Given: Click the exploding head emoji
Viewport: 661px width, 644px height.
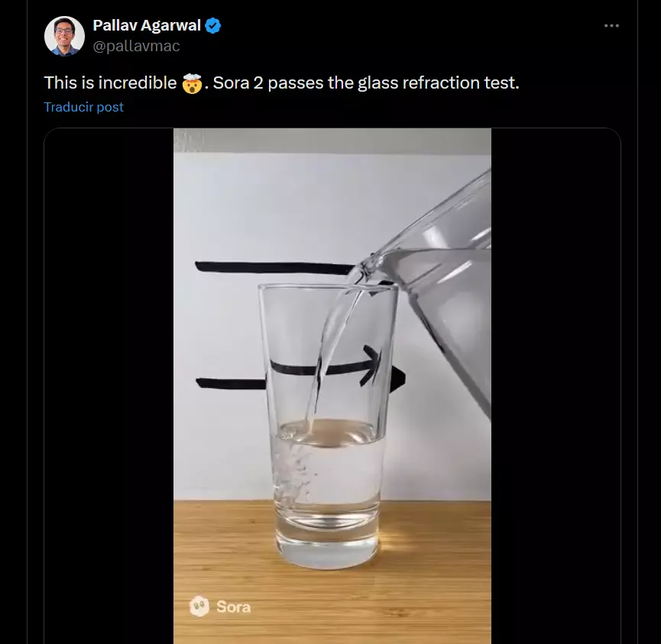Looking at the screenshot, I should tap(193, 83).
